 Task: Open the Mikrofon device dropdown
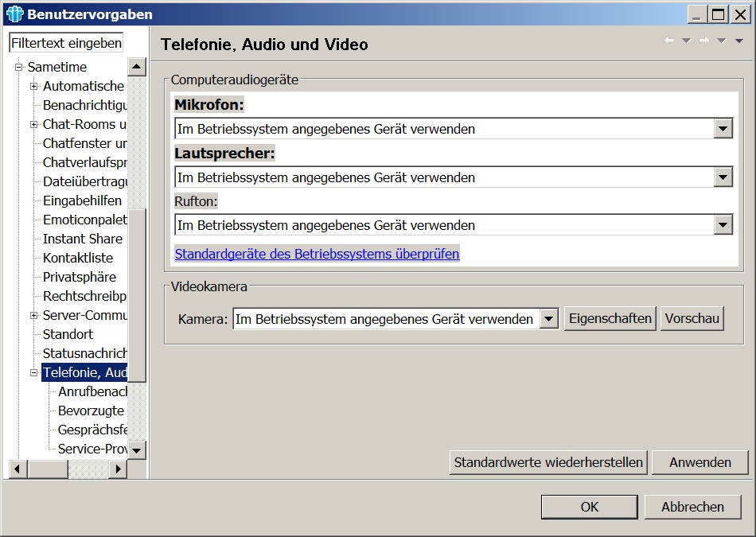pos(723,129)
